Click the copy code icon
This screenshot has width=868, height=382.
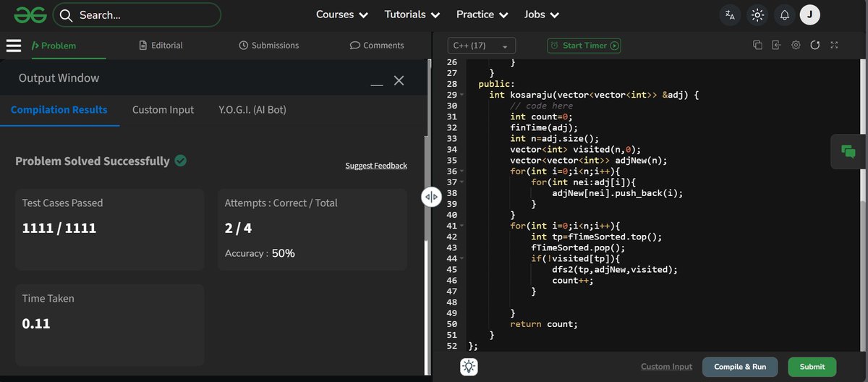point(757,45)
